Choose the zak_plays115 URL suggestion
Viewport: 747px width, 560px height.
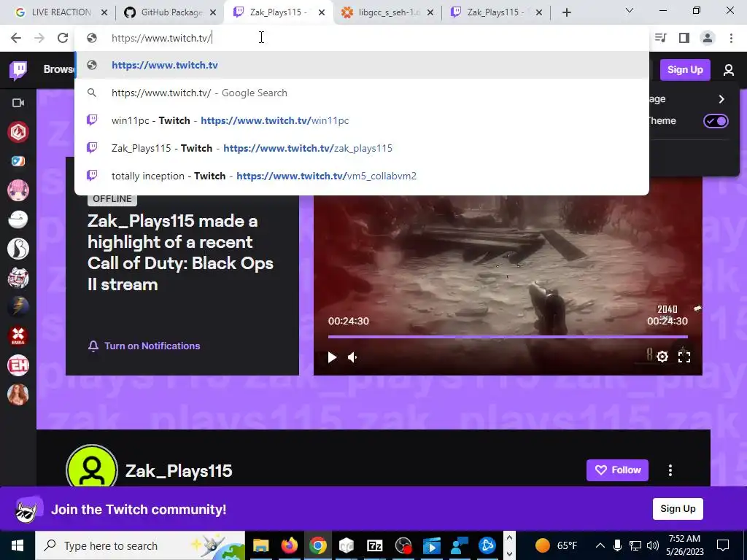pos(362,148)
